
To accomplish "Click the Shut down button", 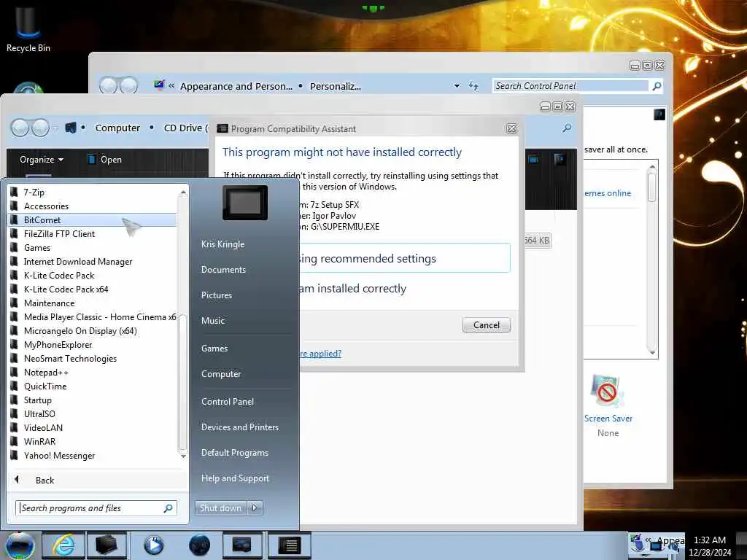I will click(220, 508).
